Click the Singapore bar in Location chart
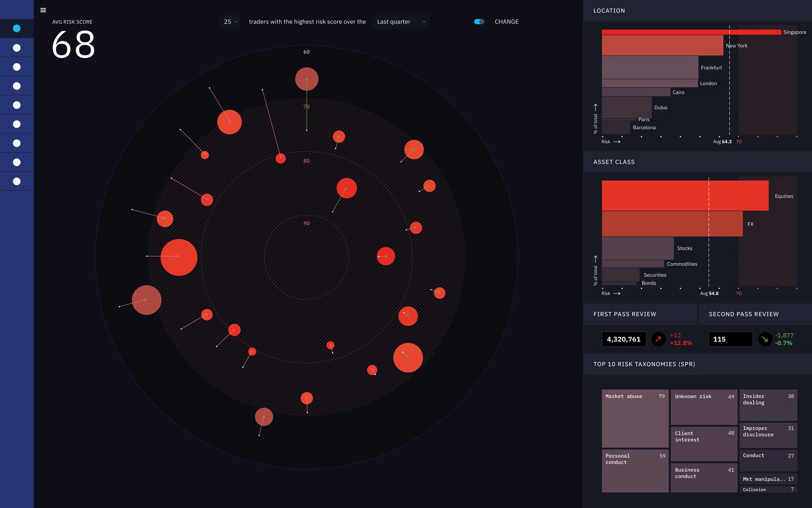The height and width of the screenshot is (508, 812). (691, 32)
